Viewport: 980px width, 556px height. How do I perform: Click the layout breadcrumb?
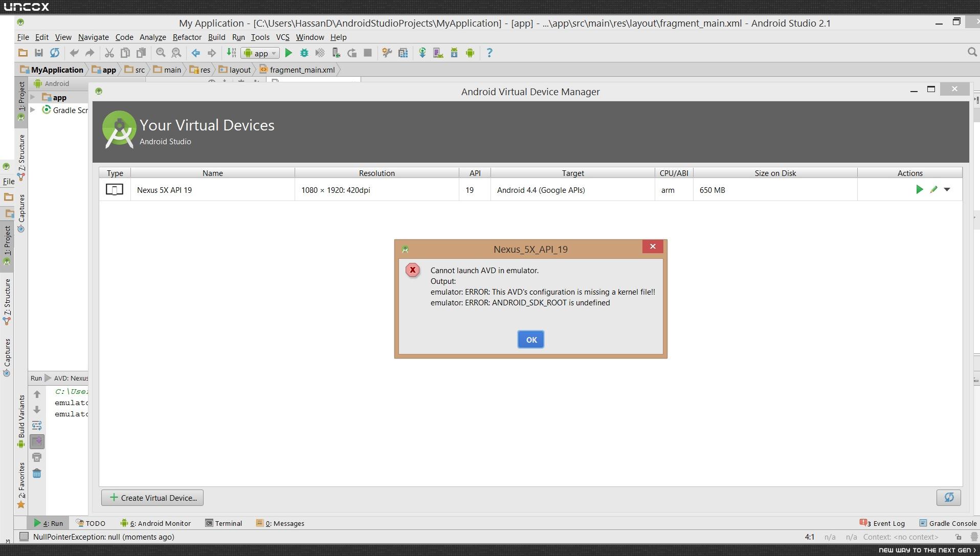[235, 70]
